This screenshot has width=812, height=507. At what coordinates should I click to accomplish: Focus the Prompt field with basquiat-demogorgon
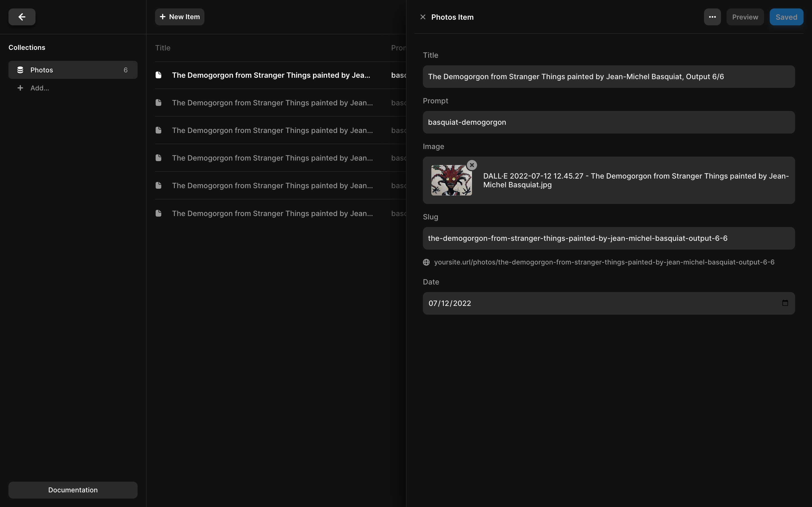[x=608, y=123]
